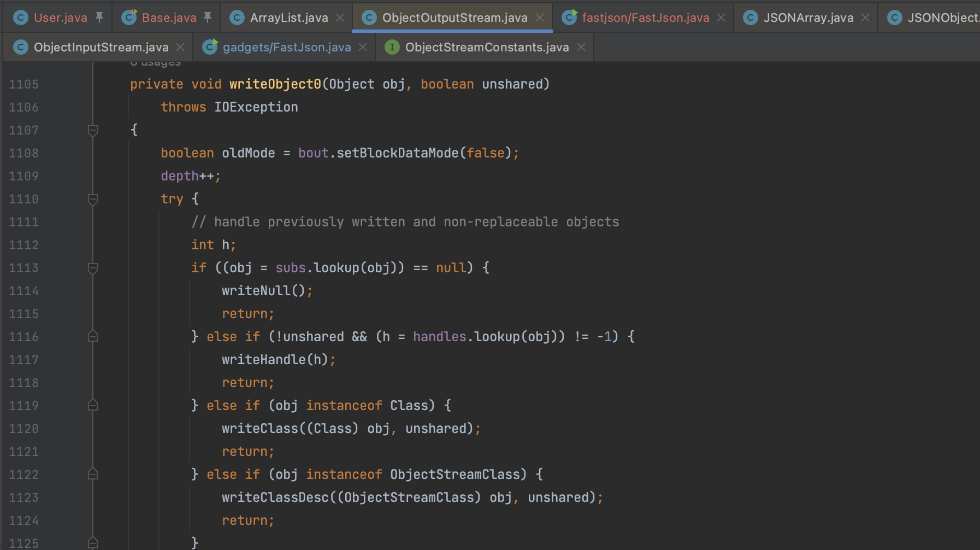Click the runnable class icon on gadgets/FastJson.java tab
This screenshot has width=980, height=550.
click(210, 47)
